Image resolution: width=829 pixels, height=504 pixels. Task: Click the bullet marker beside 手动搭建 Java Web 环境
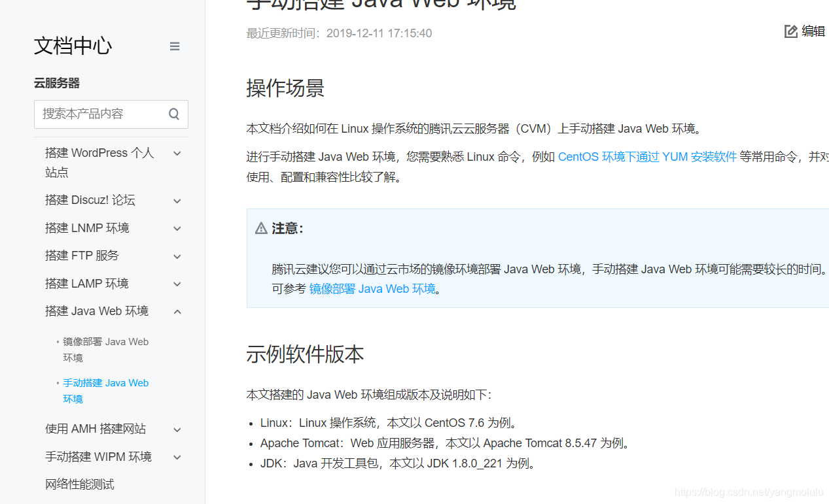click(56, 383)
